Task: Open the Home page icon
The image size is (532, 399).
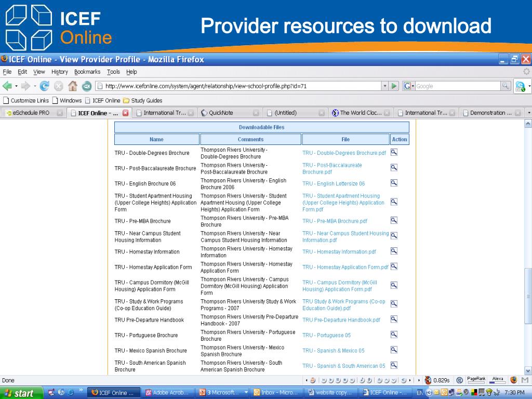Action: (73, 86)
